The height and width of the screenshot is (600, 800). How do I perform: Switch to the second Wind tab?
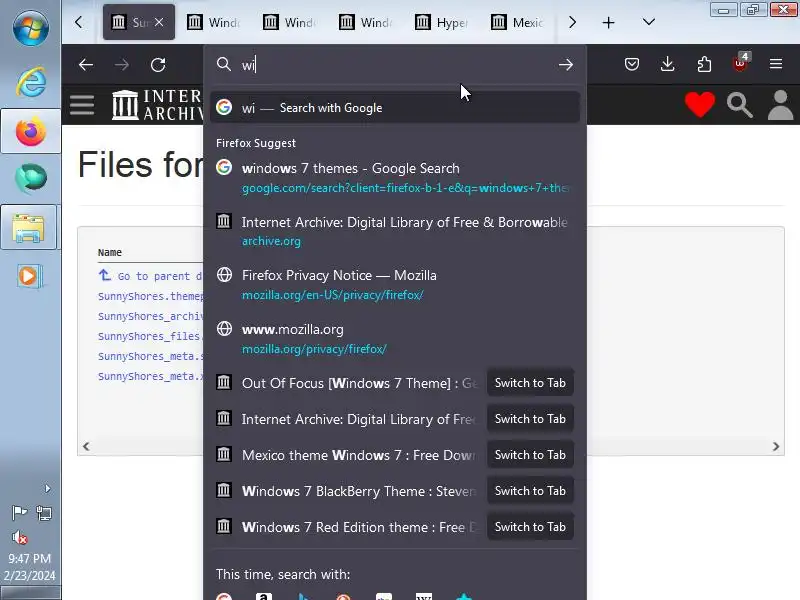coord(290,22)
